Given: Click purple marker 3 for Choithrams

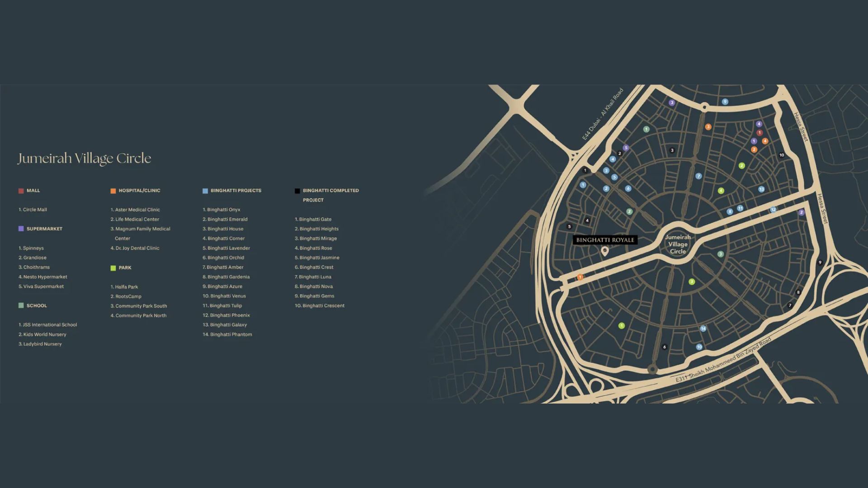Looking at the screenshot, I should click(x=672, y=103).
